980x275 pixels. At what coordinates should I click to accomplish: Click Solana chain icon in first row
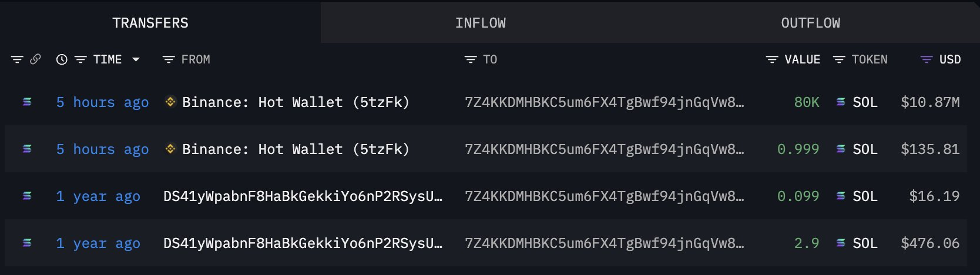tap(27, 102)
